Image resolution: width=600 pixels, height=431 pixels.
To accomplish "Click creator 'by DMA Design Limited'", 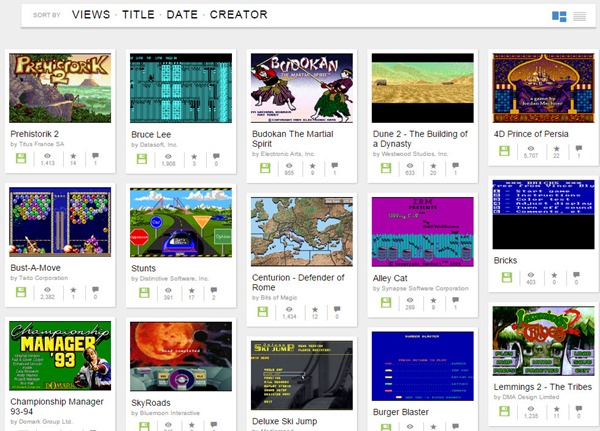I will point(526,397).
